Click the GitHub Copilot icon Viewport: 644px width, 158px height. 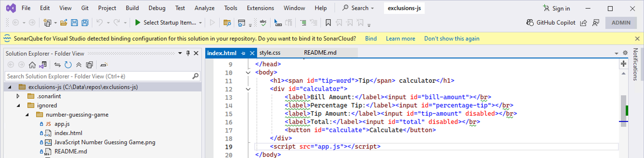530,23
